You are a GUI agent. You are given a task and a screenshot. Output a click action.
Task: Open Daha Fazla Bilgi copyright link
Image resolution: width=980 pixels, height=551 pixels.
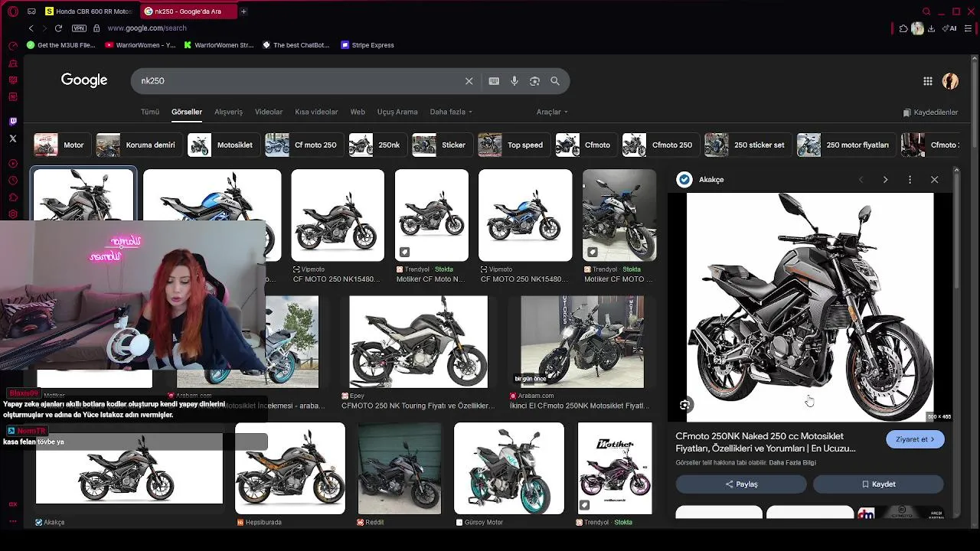792,463
